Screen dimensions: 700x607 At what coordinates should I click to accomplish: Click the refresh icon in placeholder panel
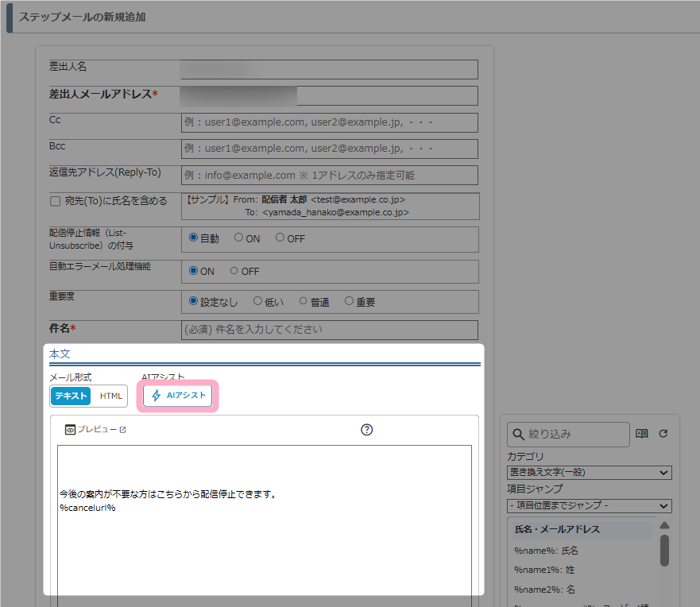[x=663, y=434]
